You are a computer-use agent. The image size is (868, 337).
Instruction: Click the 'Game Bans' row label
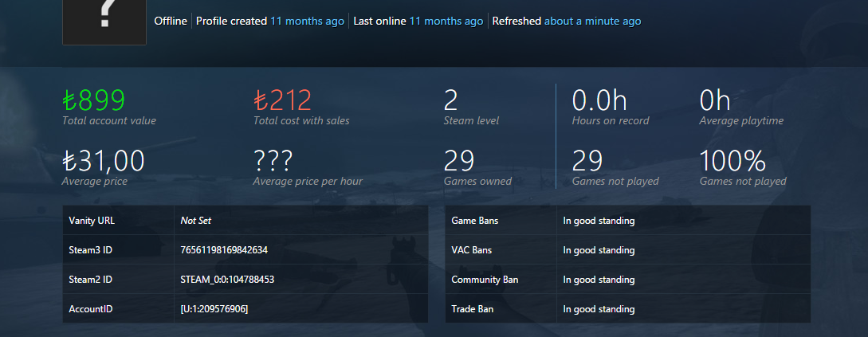pyautogui.click(x=475, y=221)
